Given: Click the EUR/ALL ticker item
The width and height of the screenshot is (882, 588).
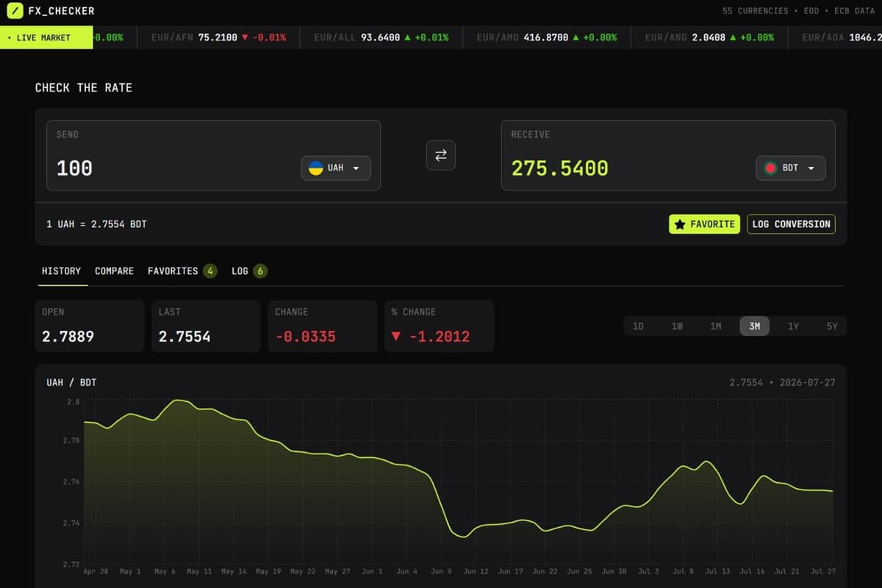Looking at the screenshot, I should (381, 37).
